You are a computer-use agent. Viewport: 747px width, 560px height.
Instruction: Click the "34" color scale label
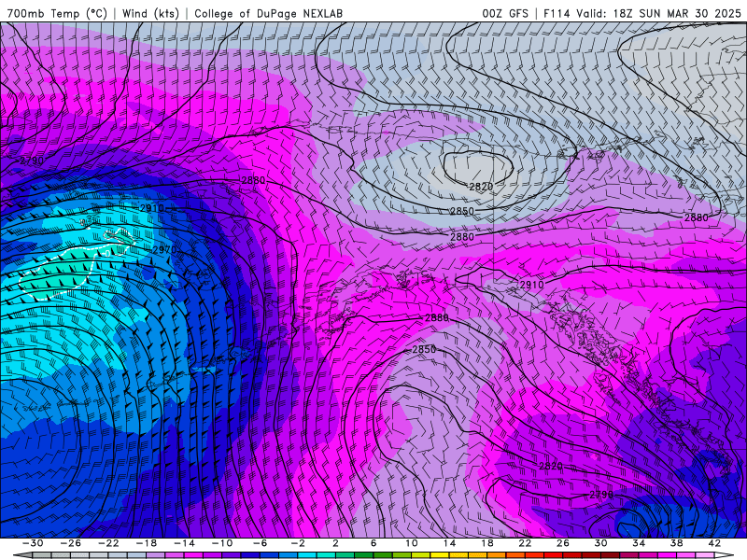click(x=639, y=543)
